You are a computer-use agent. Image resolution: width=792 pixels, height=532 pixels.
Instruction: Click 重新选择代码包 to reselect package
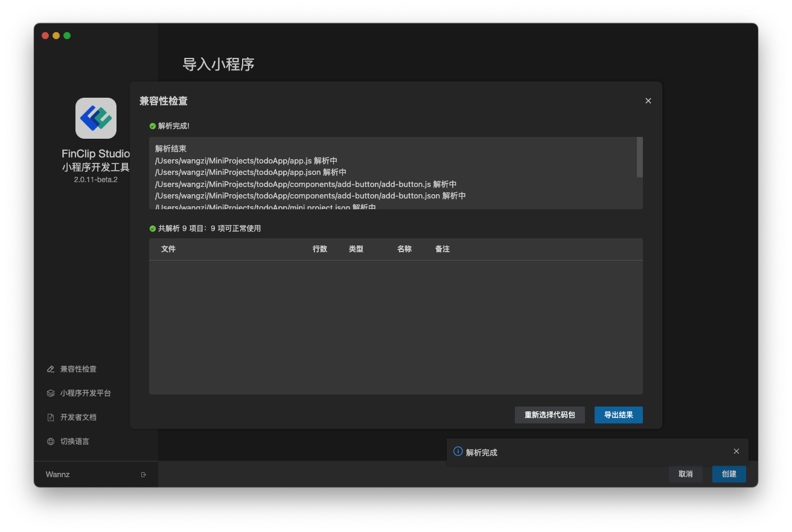549,414
